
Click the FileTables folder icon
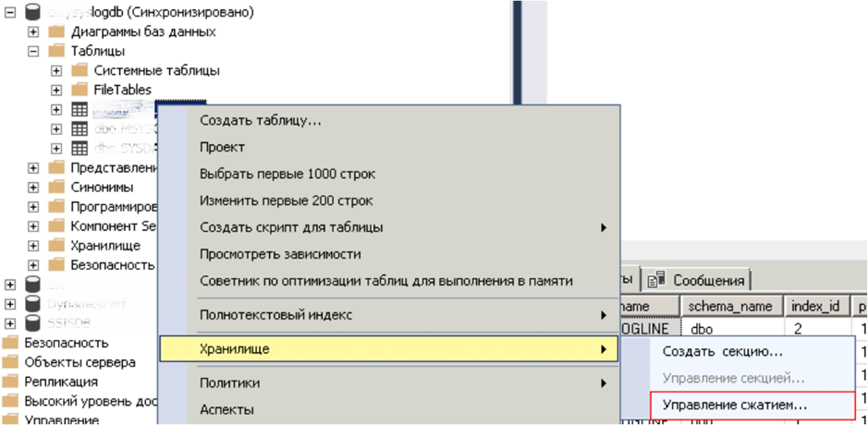[79, 91]
